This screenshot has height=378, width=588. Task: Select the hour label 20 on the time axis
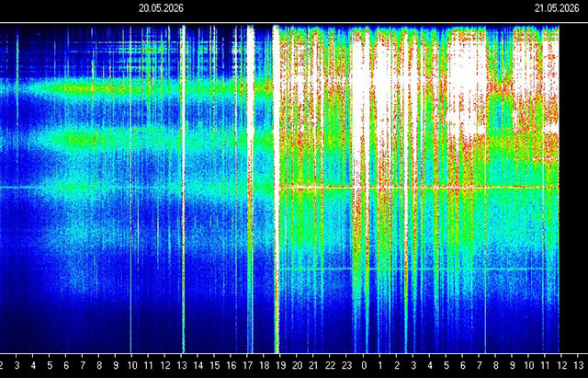click(297, 365)
